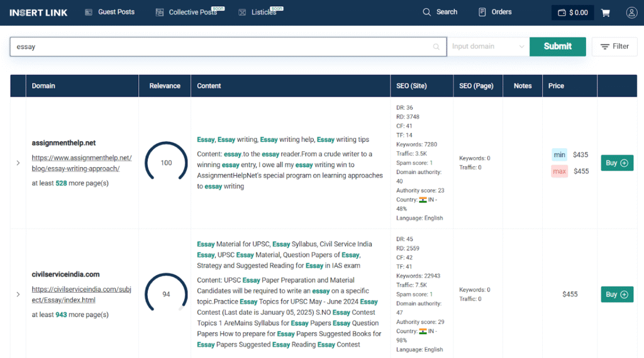The width and height of the screenshot is (644, 358).
Task: Click the 528 more pages count
Action: pos(61,183)
